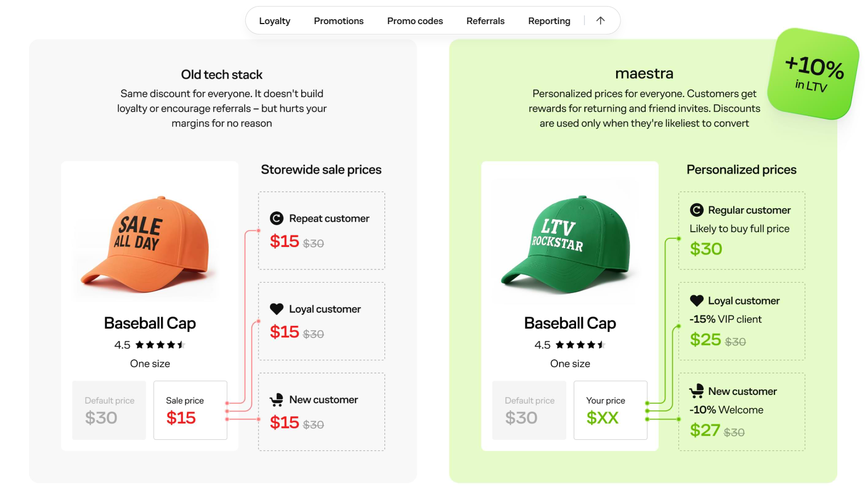Click star rating under orange Baseball Cap
The image size is (868, 488).
(160, 345)
